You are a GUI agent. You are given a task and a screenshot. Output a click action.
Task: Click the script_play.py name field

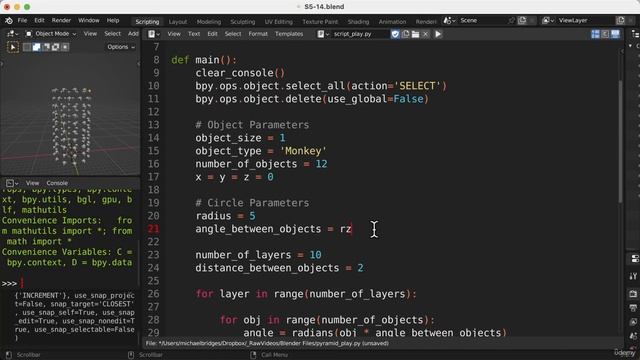pyautogui.click(x=360, y=34)
